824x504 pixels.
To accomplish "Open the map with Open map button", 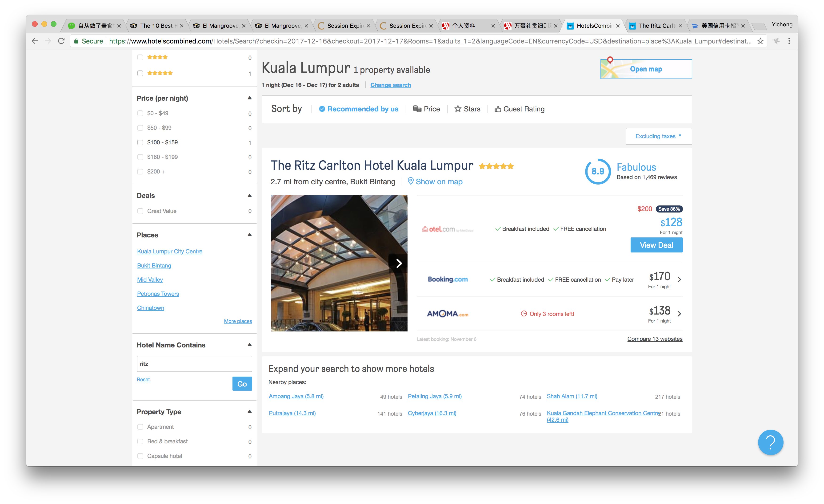I will pyautogui.click(x=646, y=69).
